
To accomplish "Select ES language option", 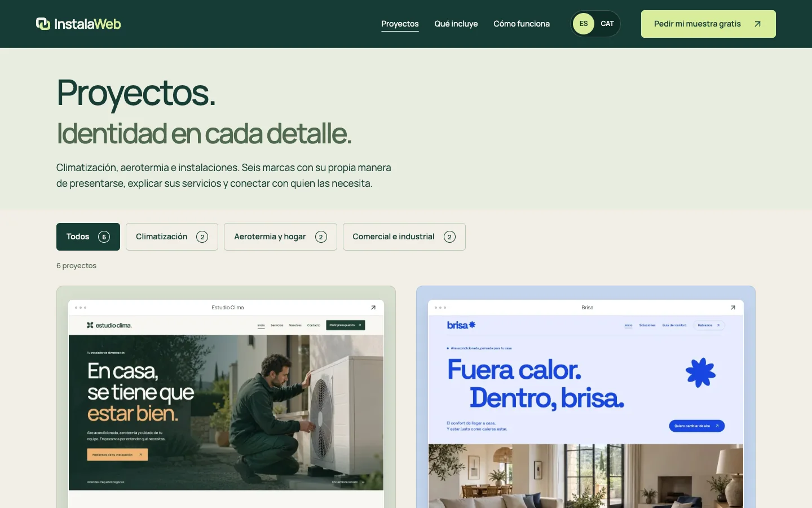I will [x=584, y=24].
